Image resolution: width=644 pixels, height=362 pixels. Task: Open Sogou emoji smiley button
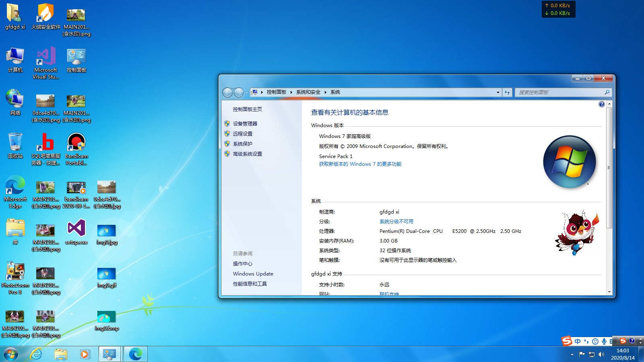tap(595, 341)
